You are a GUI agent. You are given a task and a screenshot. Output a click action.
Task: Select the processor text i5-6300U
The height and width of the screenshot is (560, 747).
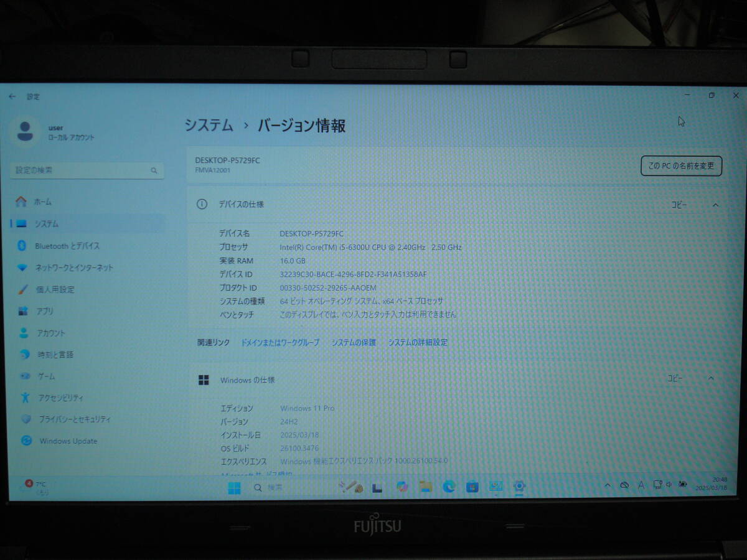coord(371,247)
